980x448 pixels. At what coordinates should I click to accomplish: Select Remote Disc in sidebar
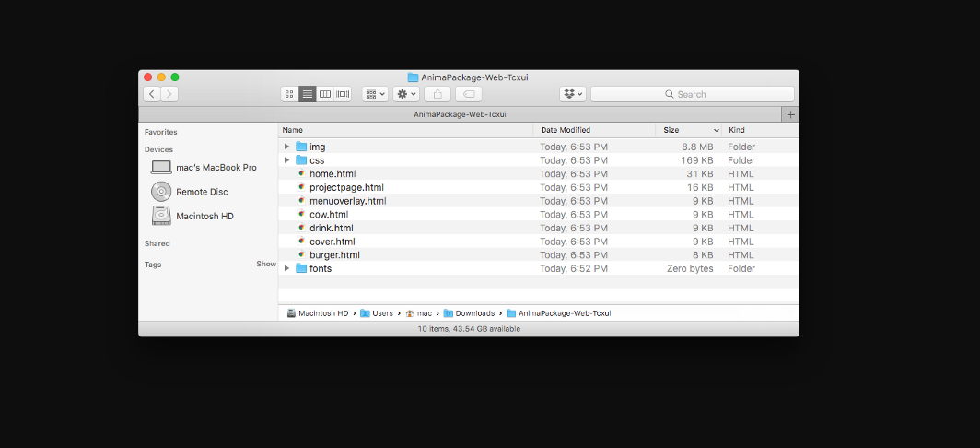coord(190,192)
